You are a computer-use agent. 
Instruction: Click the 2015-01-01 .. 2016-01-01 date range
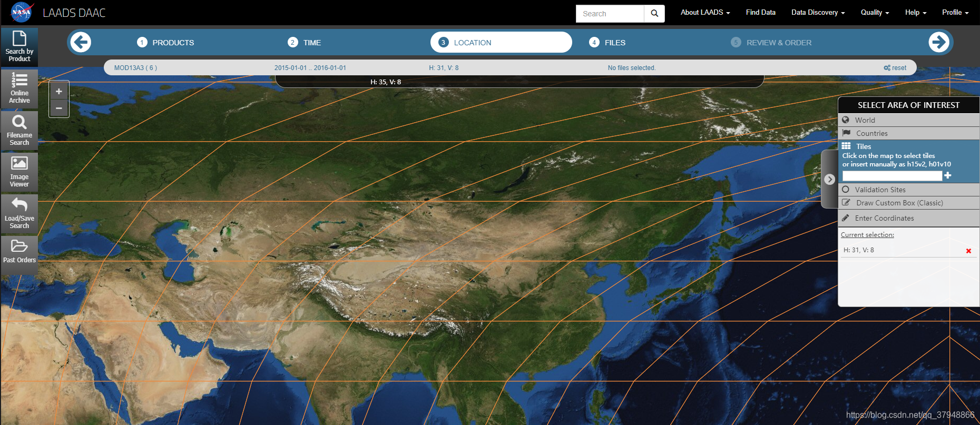(x=310, y=68)
